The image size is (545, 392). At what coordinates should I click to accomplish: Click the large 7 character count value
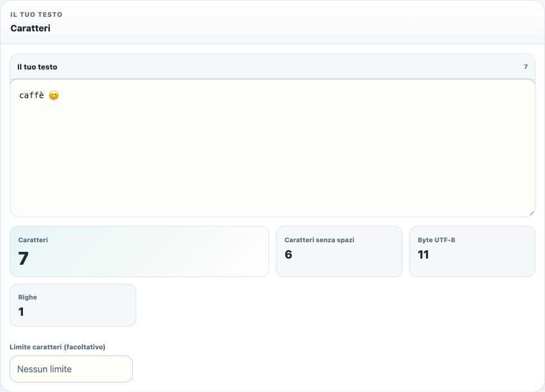click(x=24, y=259)
